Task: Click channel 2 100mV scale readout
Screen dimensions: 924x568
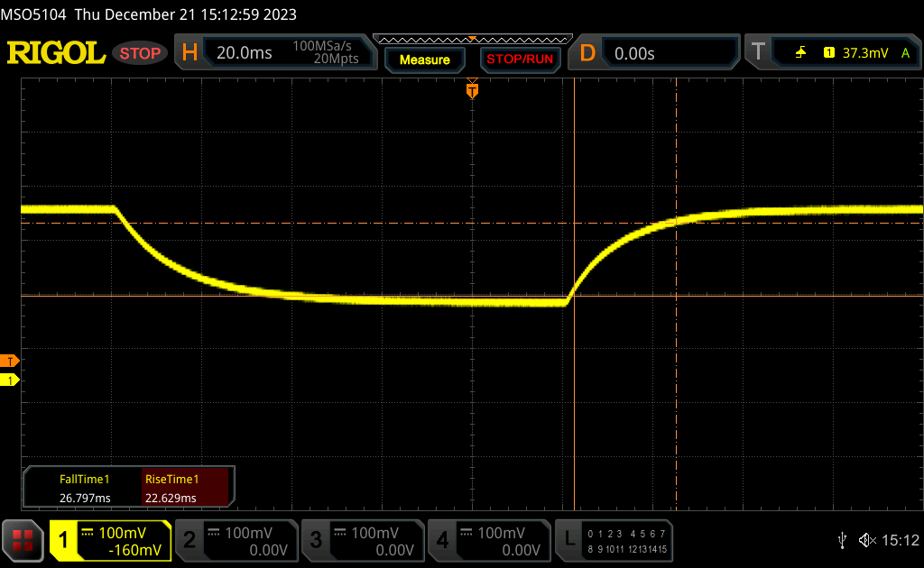Action: [x=249, y=533]
